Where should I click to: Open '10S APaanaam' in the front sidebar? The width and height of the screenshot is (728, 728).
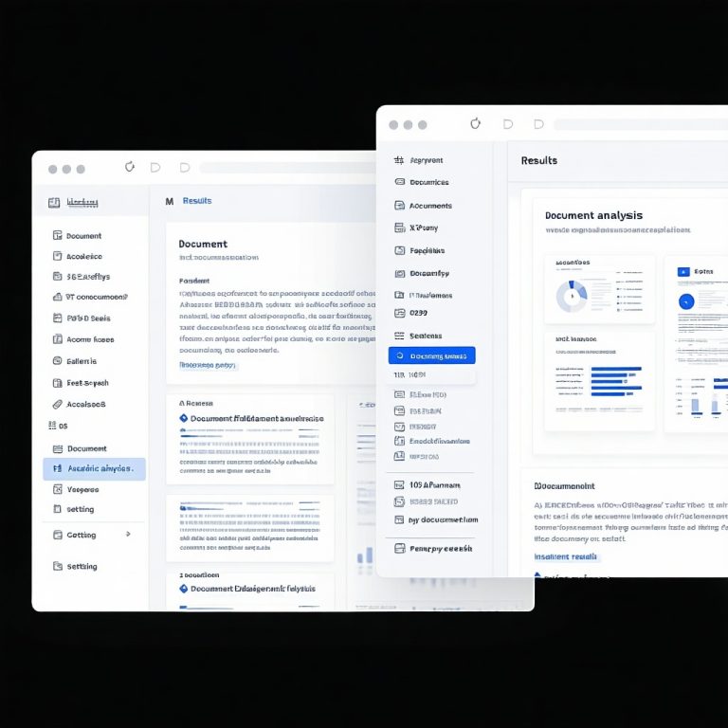tap(434, 485)
